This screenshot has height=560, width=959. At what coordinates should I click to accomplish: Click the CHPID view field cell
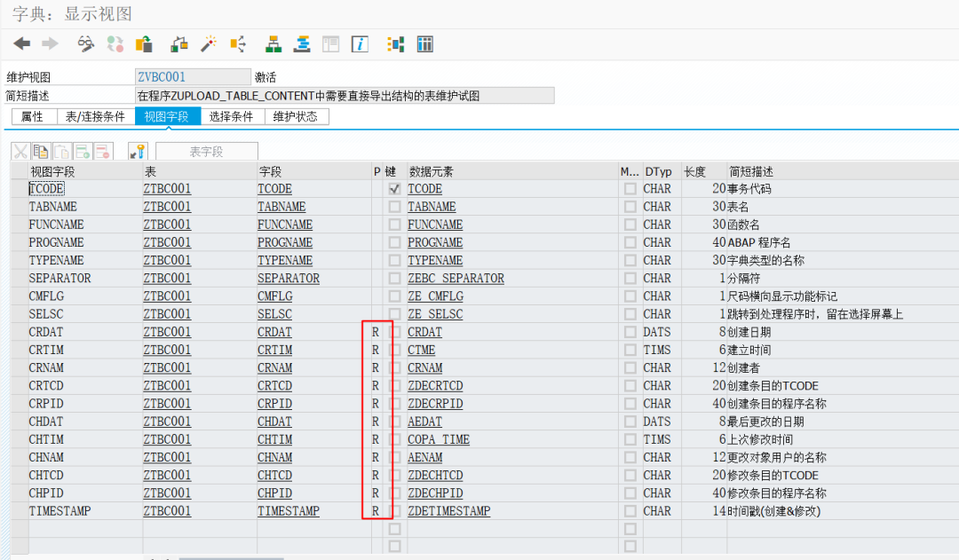85,493
